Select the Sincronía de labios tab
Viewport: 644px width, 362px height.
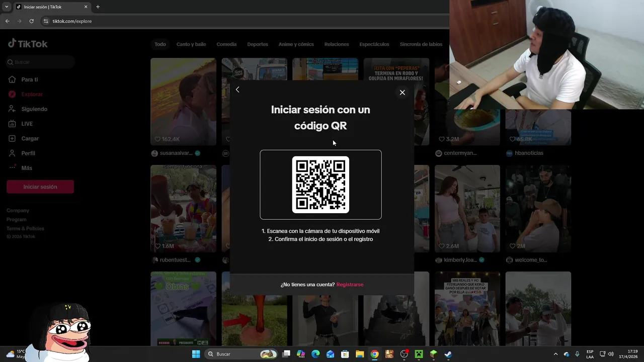click(x=421, y=44)
